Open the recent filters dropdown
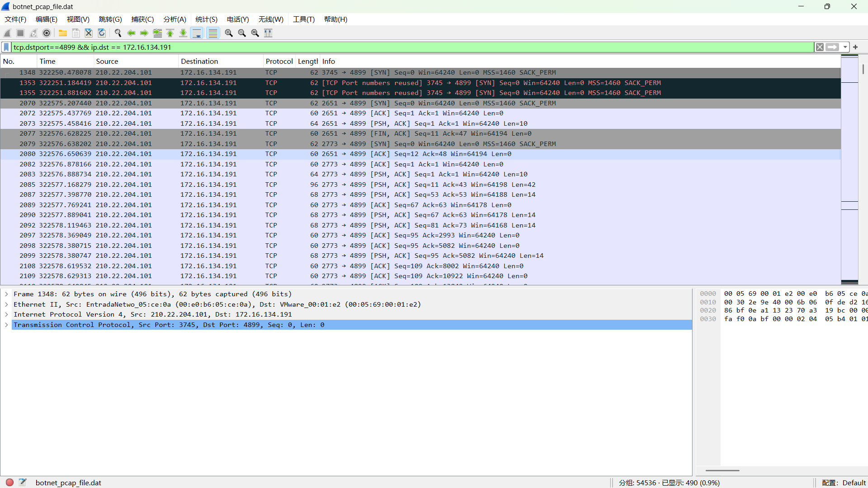 [845, 47]
